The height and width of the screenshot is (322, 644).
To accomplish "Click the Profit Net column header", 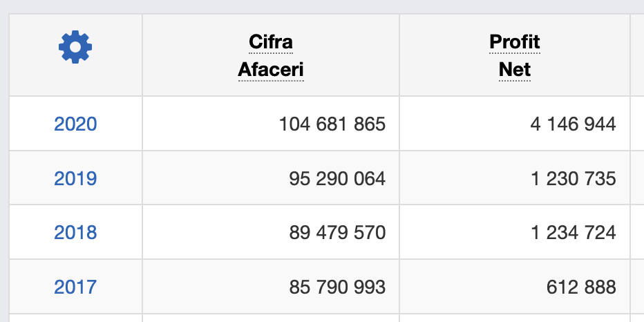I will click(515, 55).
